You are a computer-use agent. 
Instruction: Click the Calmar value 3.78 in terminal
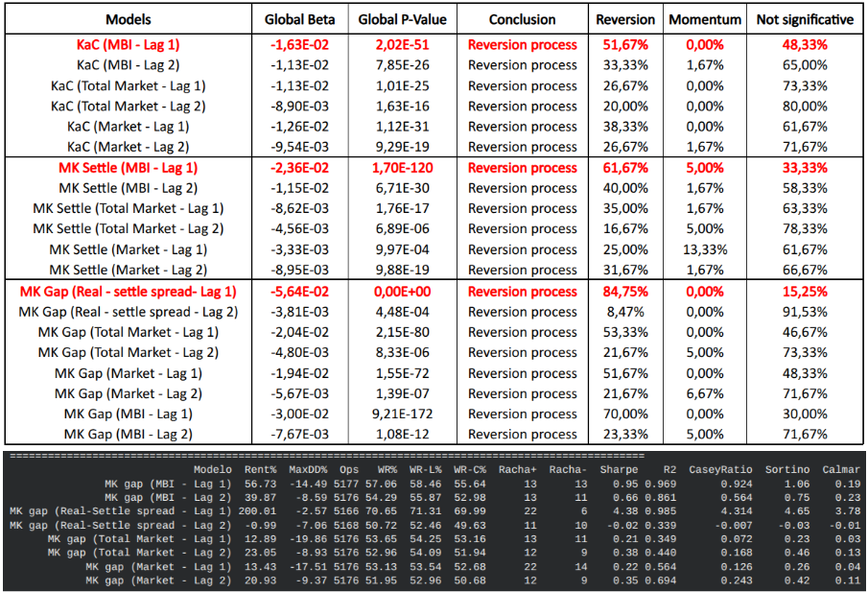coord(848,511)
